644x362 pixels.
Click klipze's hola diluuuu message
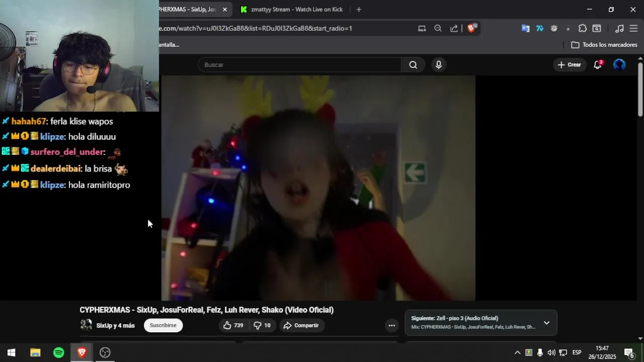pos(92,137)
